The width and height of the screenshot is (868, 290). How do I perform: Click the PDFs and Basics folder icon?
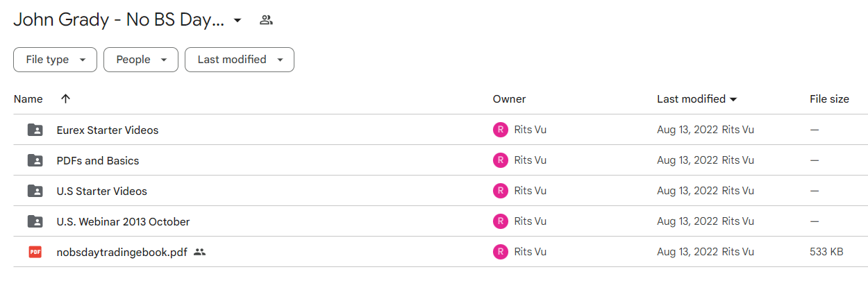coord(35,160)
